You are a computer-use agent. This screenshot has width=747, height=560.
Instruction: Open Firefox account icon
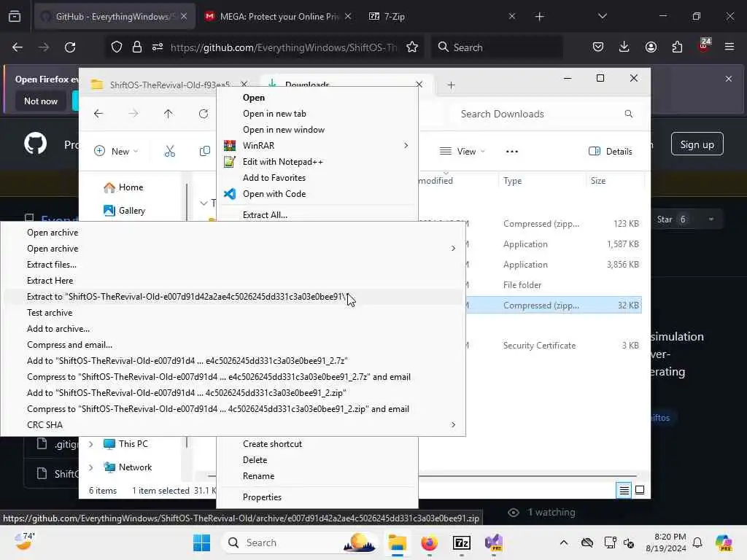pos(651,47)
